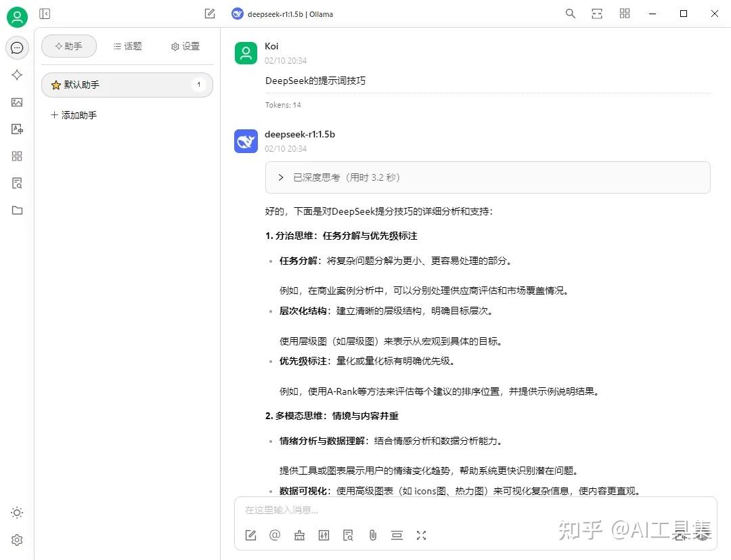Open the knowledge base sidebar icon
This screenshot has width=731, height=560.
coord(17,184)
